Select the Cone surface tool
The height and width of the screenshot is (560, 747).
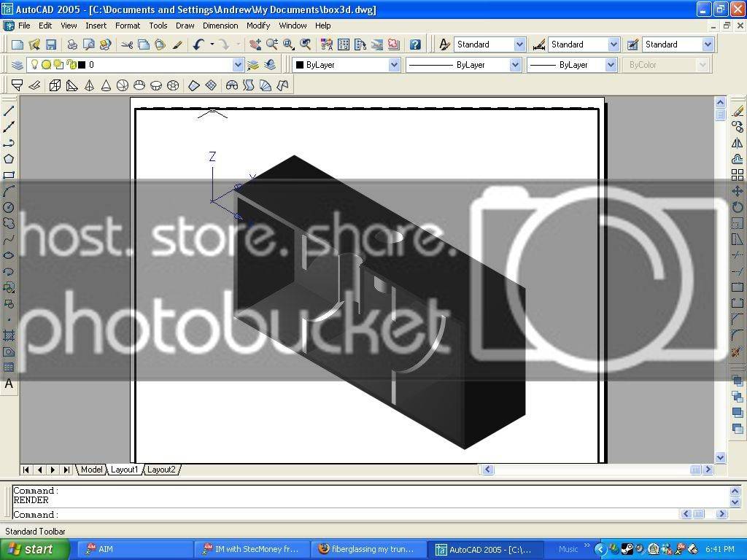(x=106, y=86)
